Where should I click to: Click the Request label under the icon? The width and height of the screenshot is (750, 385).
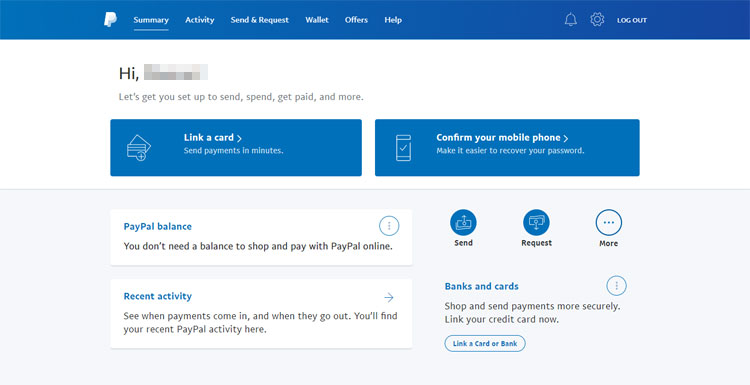(536, 243)
